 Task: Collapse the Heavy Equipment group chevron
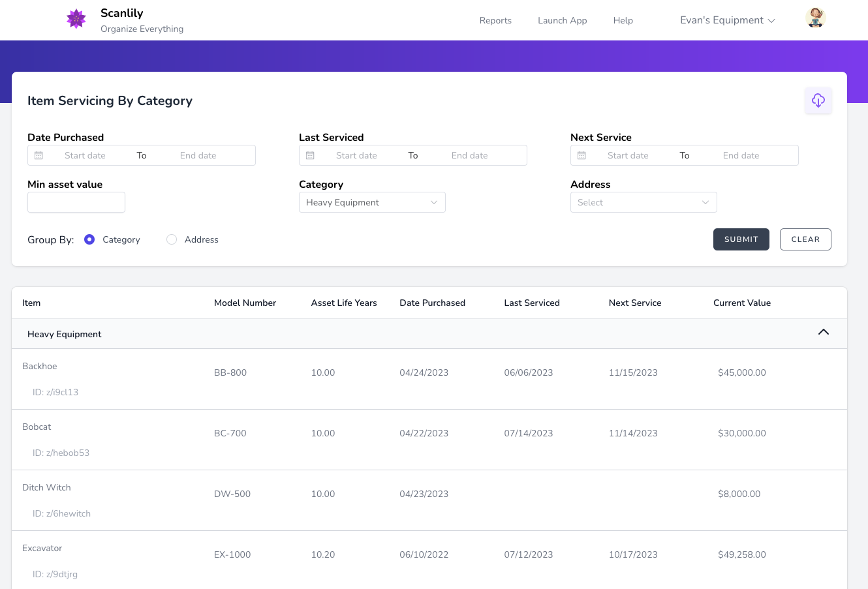823,332
